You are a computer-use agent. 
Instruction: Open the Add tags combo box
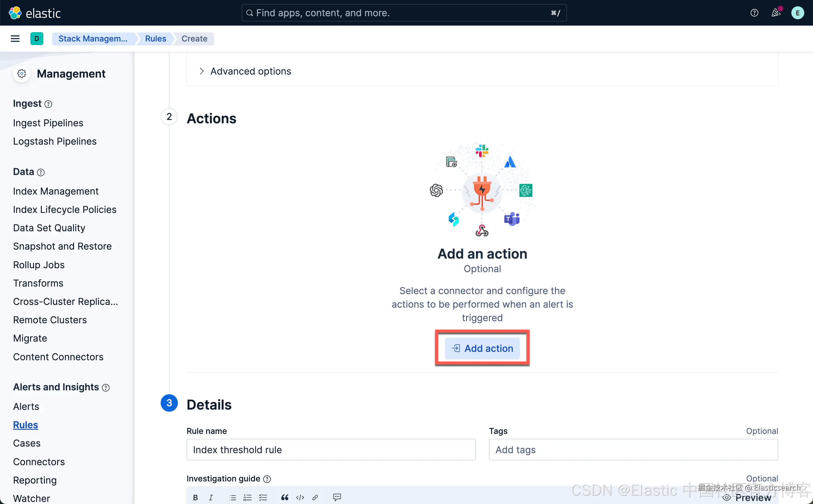[x=633, y=450]
